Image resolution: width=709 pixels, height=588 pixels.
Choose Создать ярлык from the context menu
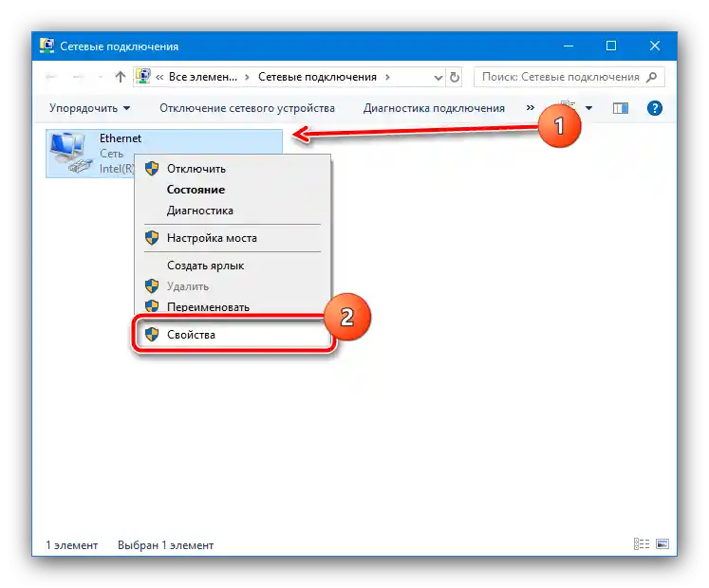[x=233, y=266]
